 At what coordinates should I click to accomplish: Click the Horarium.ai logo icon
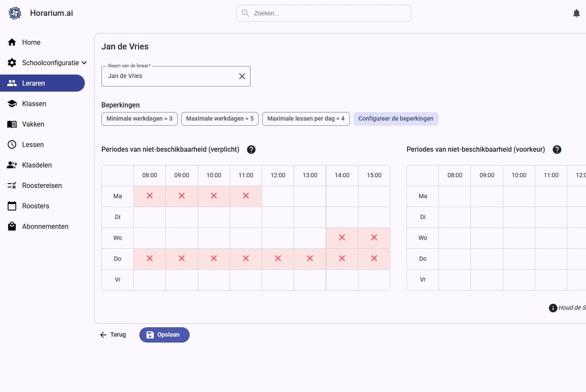pos(15,13)
